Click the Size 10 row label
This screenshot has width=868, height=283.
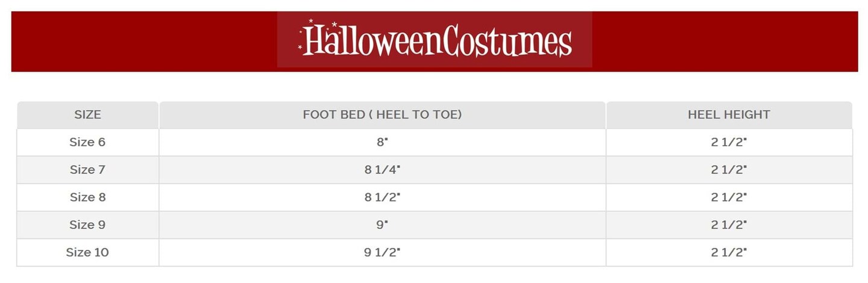(x=87, y=252)
